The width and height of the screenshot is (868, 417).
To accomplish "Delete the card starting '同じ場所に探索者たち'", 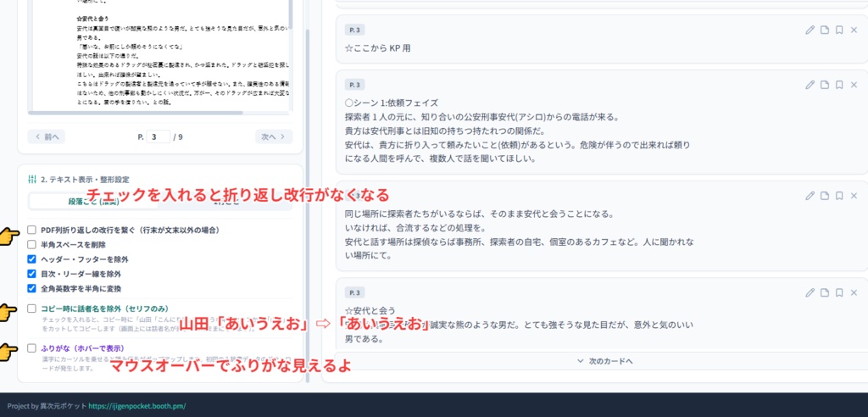I will pos(854,196).
